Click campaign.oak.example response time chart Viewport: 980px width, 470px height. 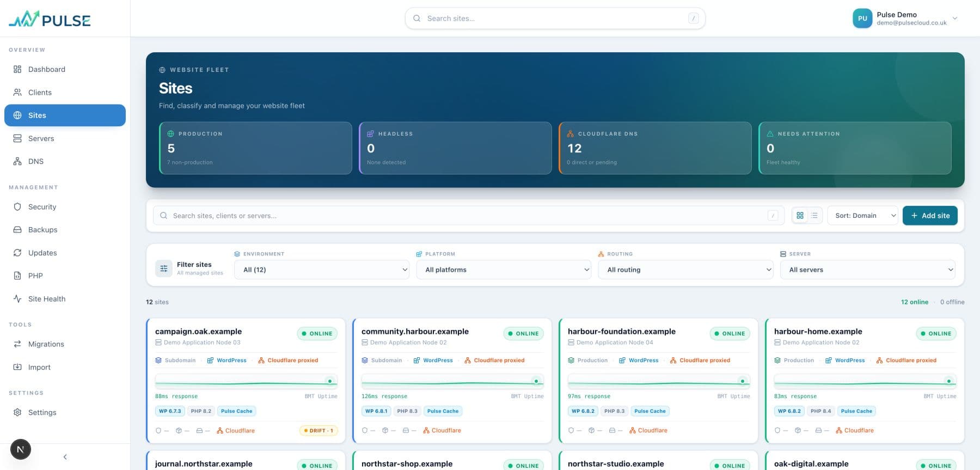pyautogui.click(x=246, y=382)
